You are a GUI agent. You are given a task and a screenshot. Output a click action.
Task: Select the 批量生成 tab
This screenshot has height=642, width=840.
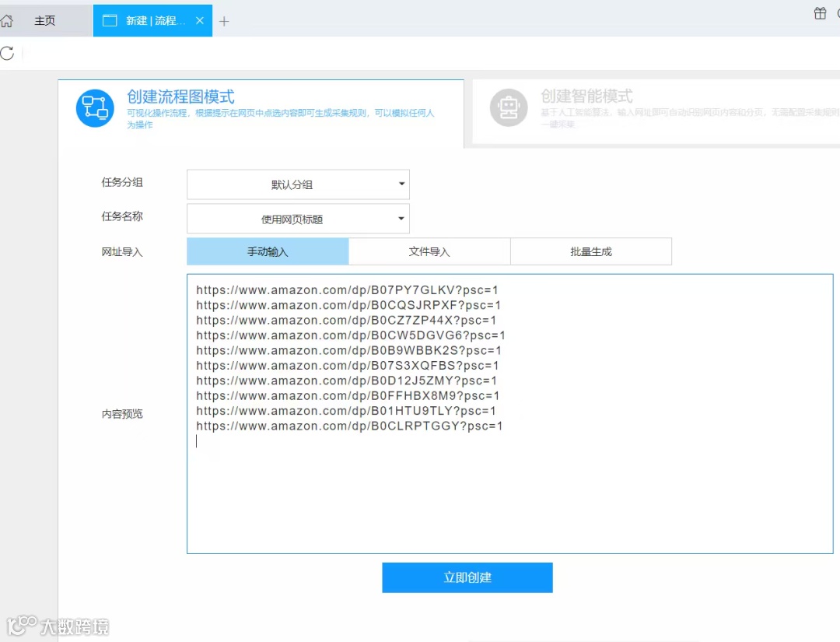(591, 251)
